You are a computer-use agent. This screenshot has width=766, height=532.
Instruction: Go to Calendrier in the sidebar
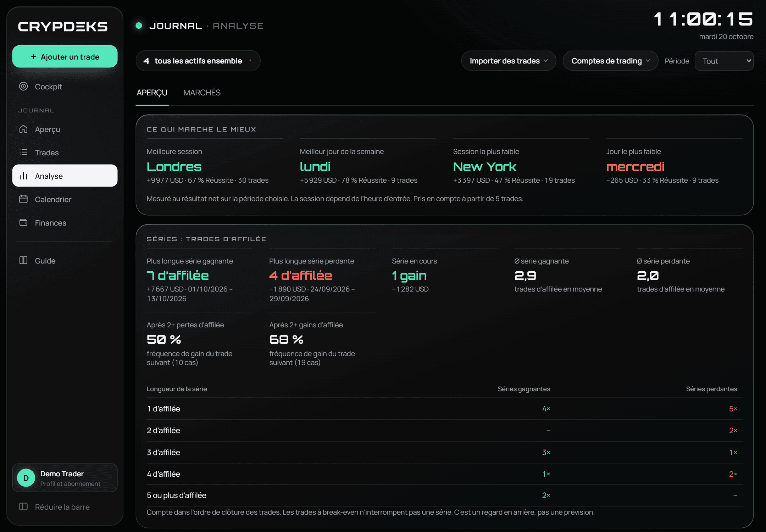click(x=65, y=199)
